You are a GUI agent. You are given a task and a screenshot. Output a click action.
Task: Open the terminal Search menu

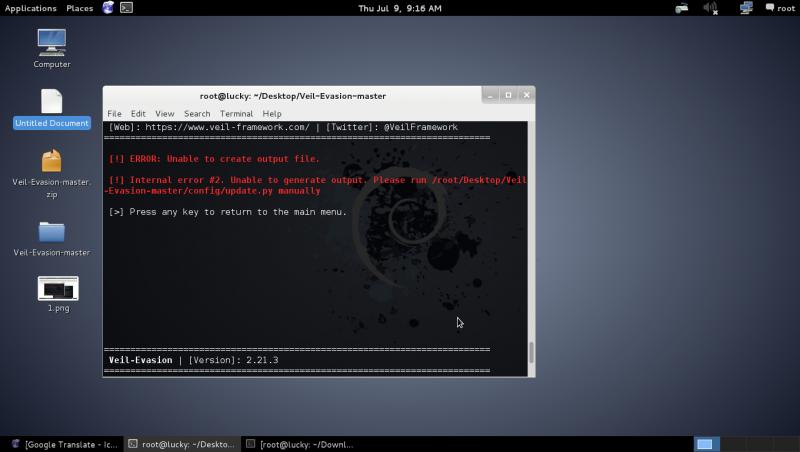pyautogui.click(x=197, y=114)
